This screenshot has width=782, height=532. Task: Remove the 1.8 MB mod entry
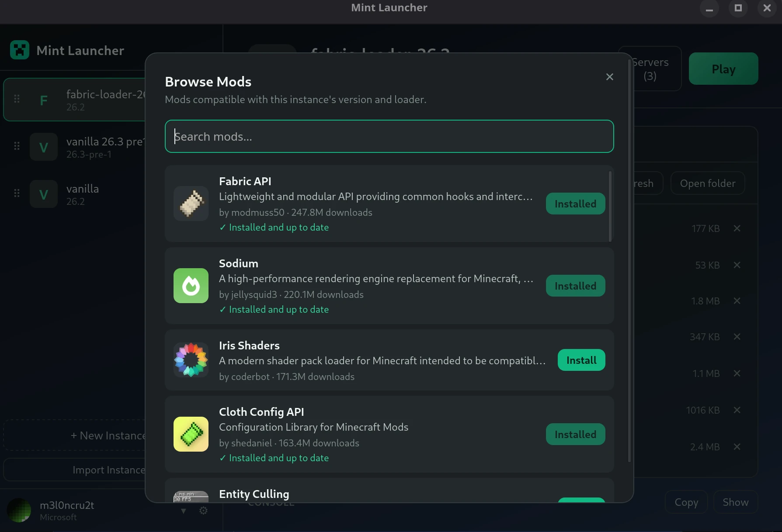[x=737, y=301]
